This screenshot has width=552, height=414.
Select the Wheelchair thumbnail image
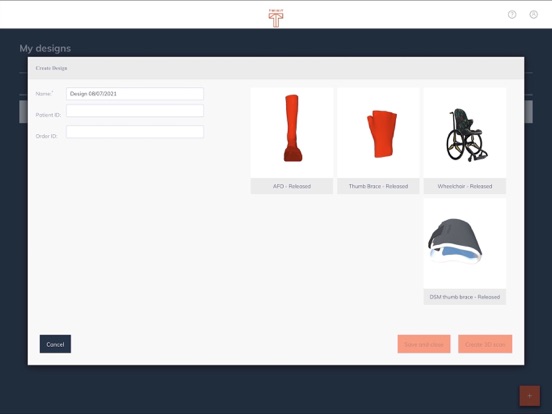click(465, 133)
